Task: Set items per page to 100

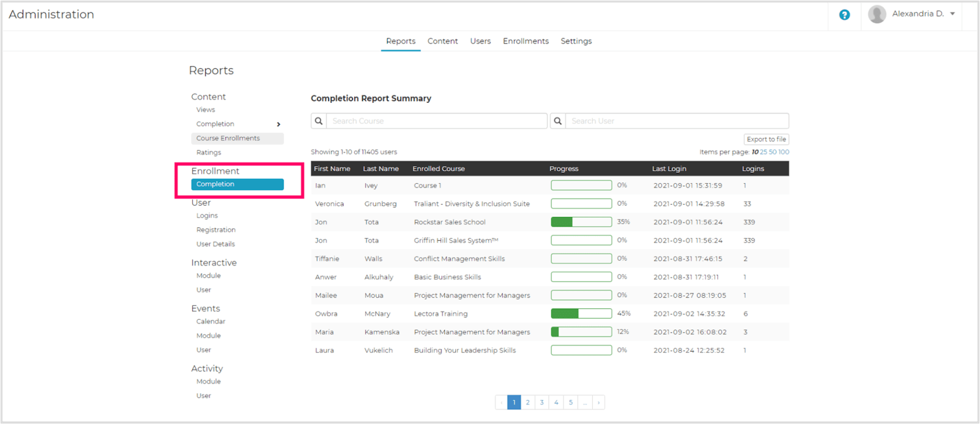Action: 783,152
